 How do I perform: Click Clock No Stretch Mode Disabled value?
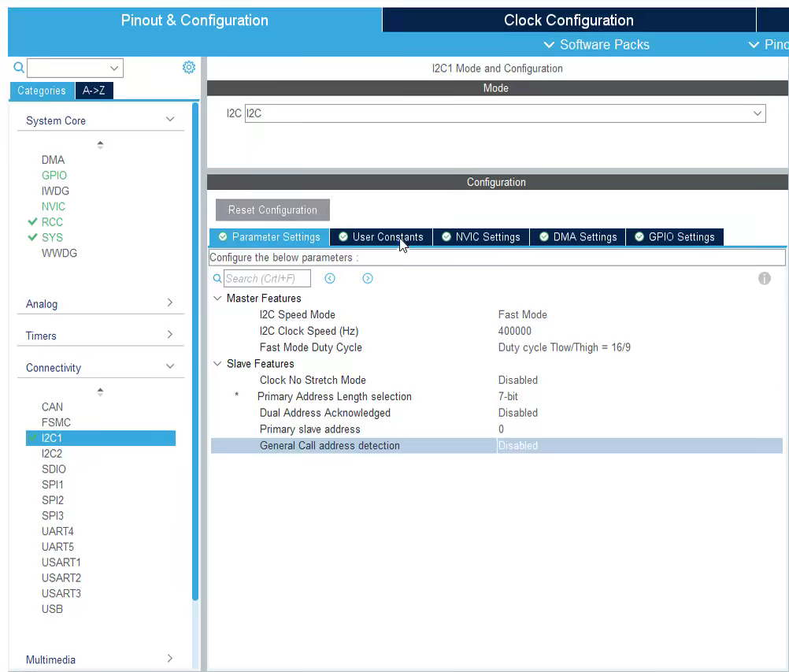[x=518, y=380]
